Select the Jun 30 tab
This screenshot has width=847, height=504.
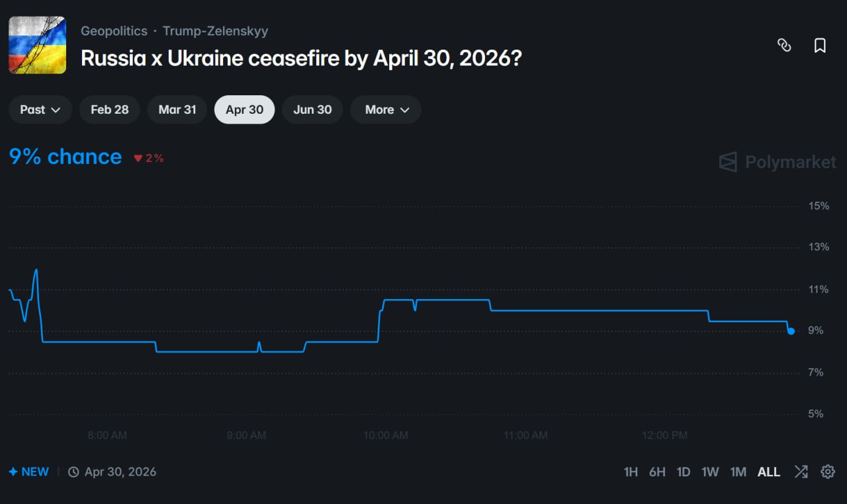tap(312, 110)
